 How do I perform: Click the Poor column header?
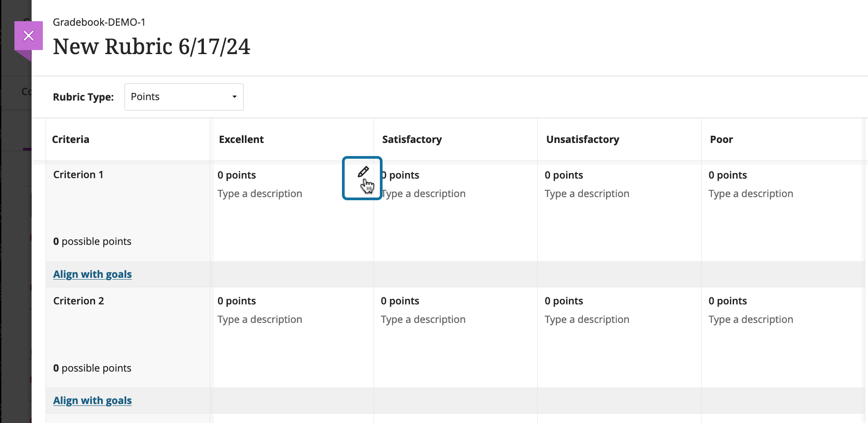(x=721, y=140)
